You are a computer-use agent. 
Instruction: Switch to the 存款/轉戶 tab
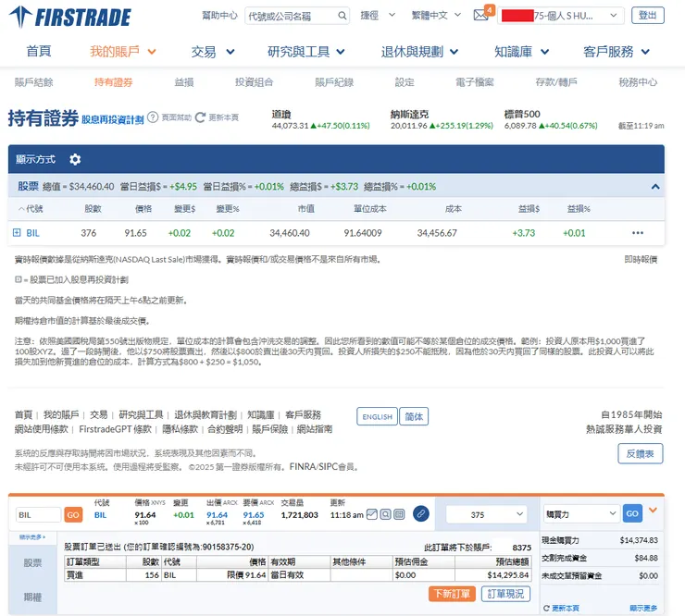[x=556, y=82]
